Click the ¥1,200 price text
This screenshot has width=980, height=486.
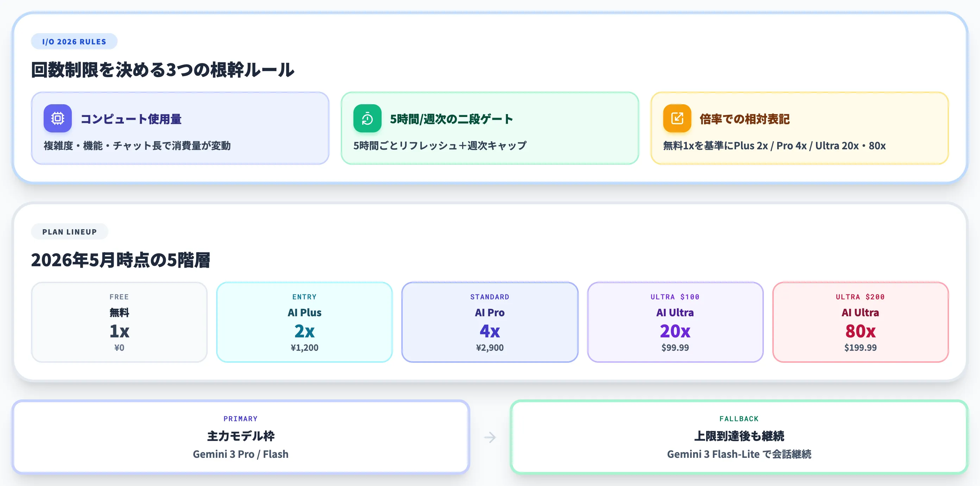click(x=304, y=348)
